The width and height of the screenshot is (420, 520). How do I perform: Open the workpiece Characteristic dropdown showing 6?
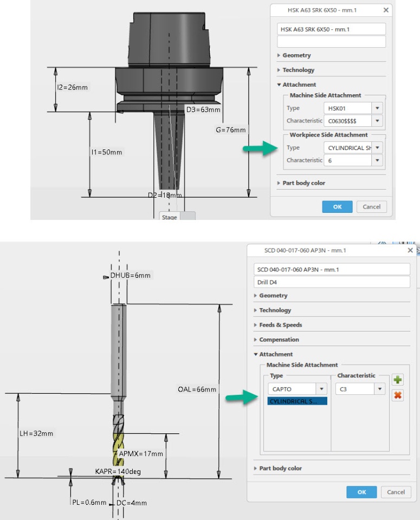pos(377,160)
